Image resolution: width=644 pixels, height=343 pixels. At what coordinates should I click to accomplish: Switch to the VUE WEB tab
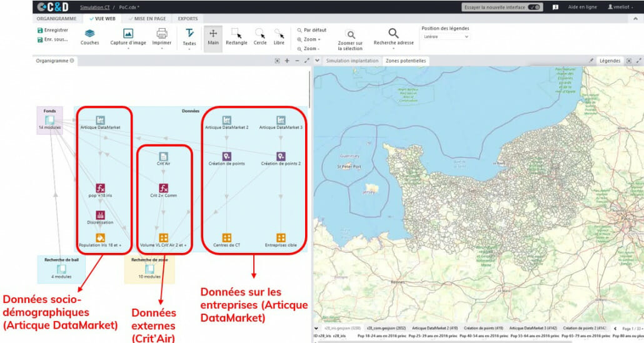tap(103, 19)
